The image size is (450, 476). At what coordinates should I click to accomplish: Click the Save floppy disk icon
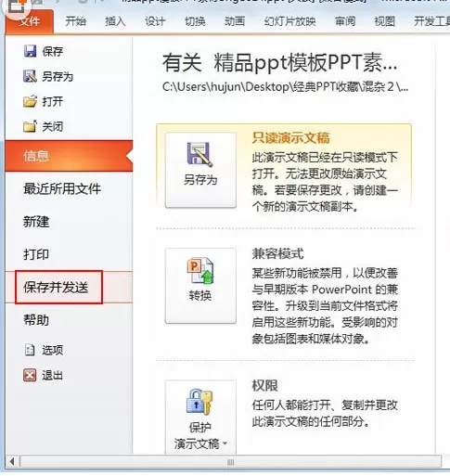(x=30, y=51)
